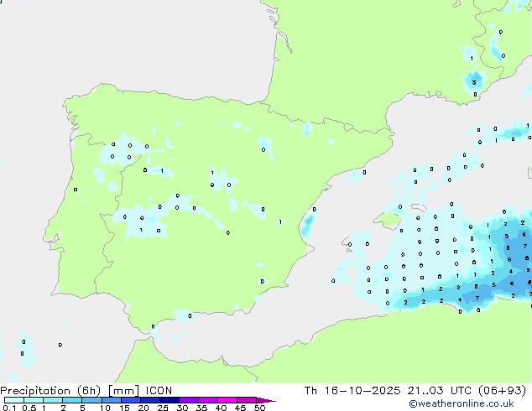Image resolution: width=532 pixels, height=411 pixels.
Task: Click the '50' legend scale label
Action: [259, 408]
